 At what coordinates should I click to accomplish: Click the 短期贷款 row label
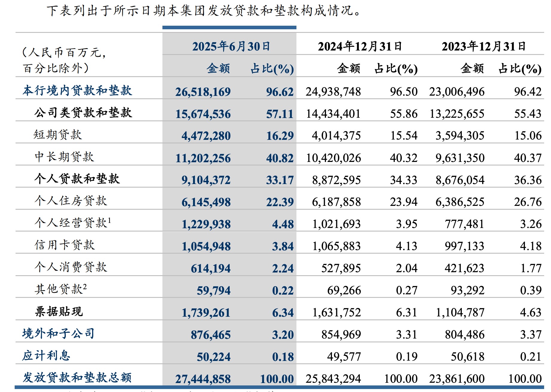[57, 135]
